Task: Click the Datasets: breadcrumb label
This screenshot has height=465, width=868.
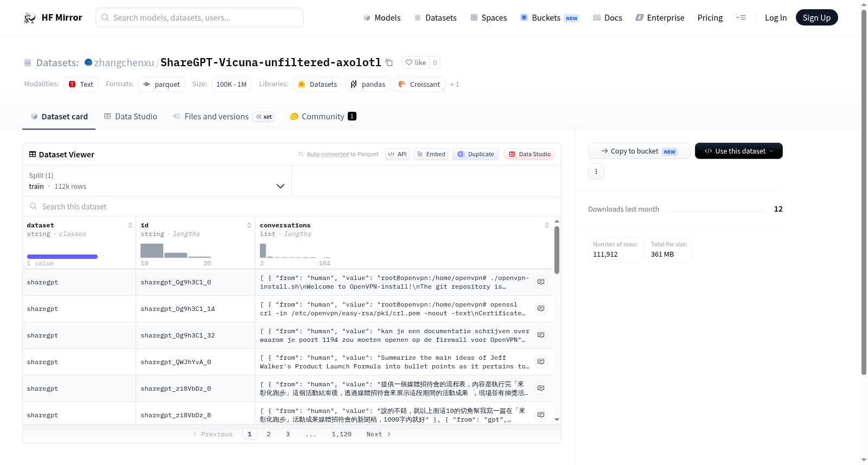Action: coord(58,62)
